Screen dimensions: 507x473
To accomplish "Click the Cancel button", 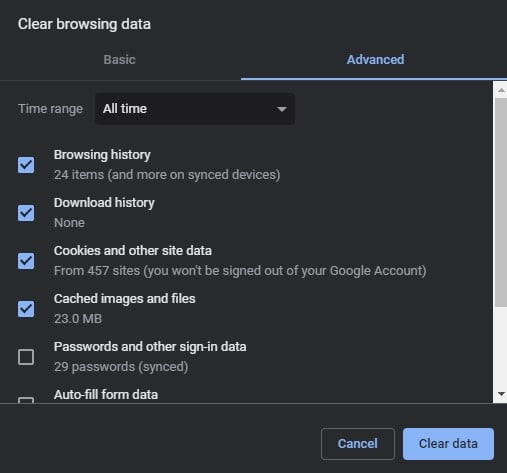I will (x=358, y=444).
